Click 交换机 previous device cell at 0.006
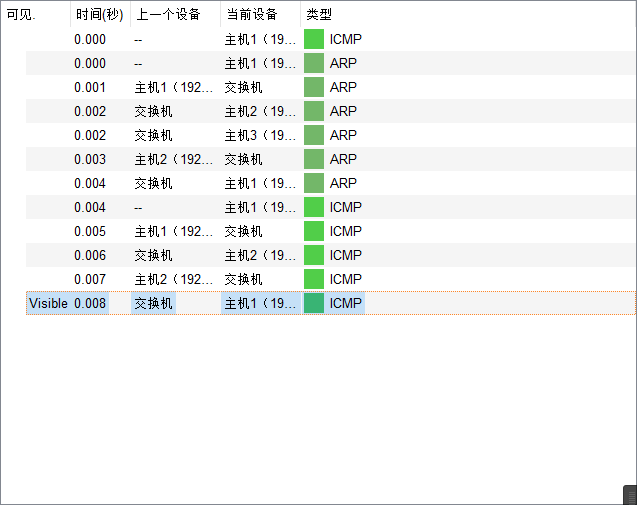The width and height of the screenshot is (637, 505). [153, 255]
